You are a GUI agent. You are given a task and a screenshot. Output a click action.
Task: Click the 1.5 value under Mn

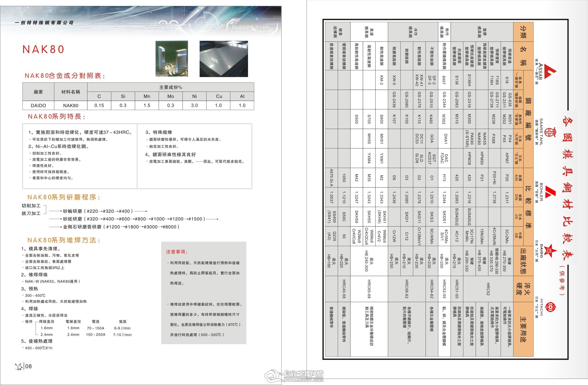[147, 105]
